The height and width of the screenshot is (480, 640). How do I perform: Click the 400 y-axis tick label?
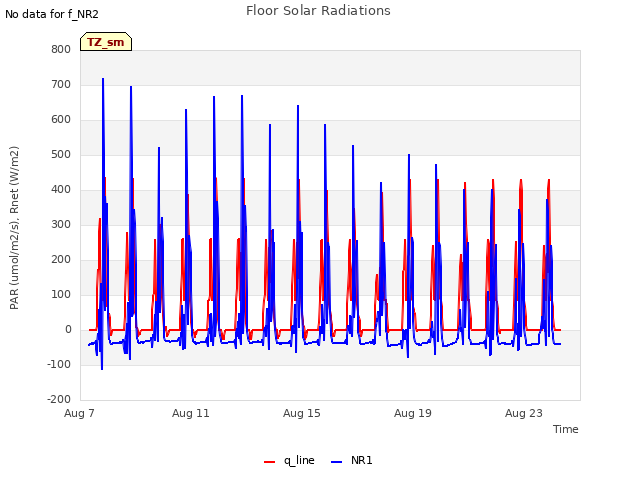pos(61,190)
